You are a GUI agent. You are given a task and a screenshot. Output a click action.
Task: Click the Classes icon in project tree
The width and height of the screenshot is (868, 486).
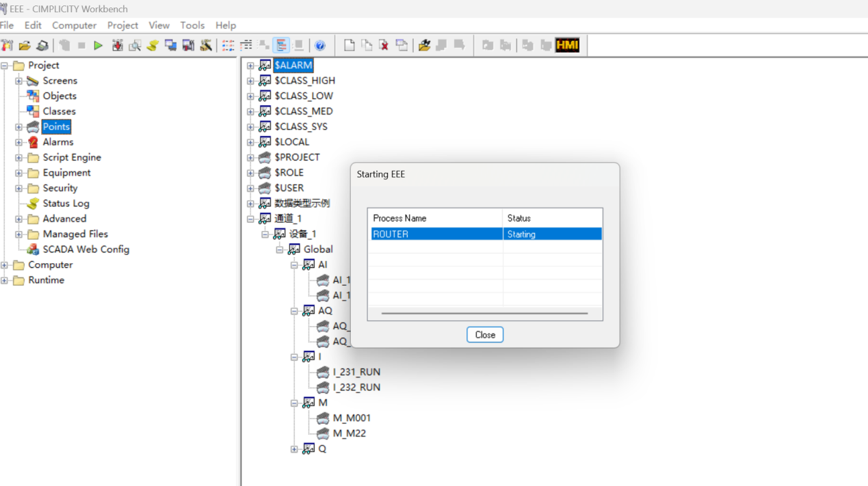click(32, 111)
